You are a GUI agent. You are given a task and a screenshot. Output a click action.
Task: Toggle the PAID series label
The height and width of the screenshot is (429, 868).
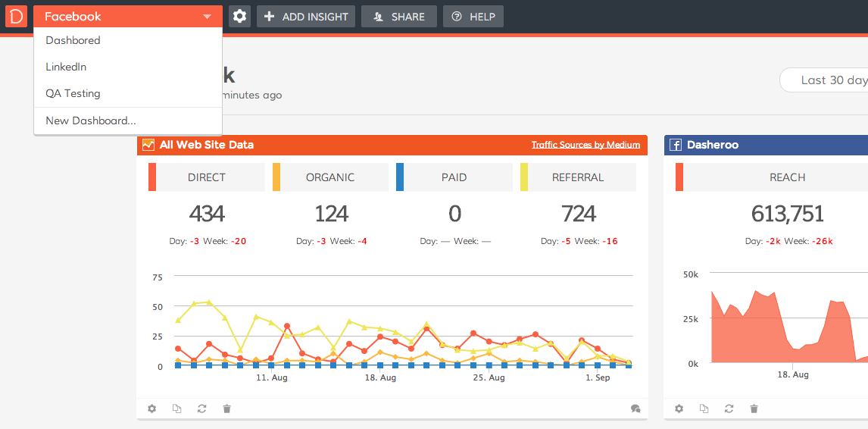tap(454, 177)
